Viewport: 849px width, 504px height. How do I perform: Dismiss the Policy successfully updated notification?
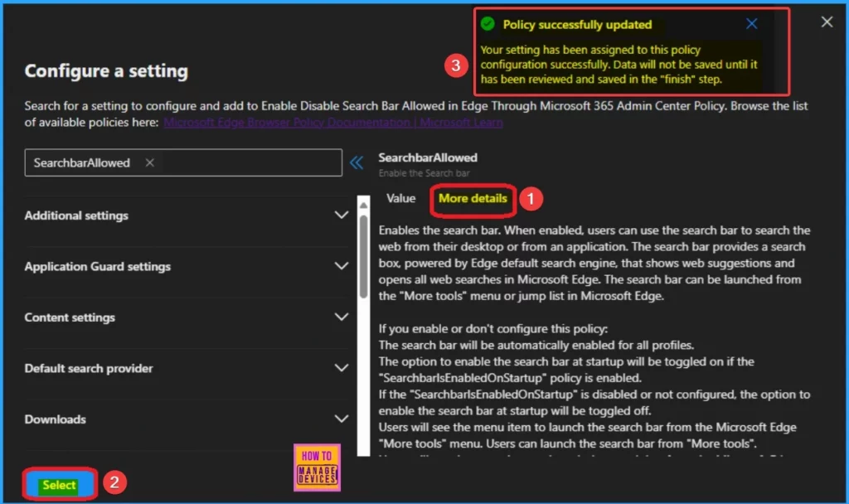tap(751, 24)
